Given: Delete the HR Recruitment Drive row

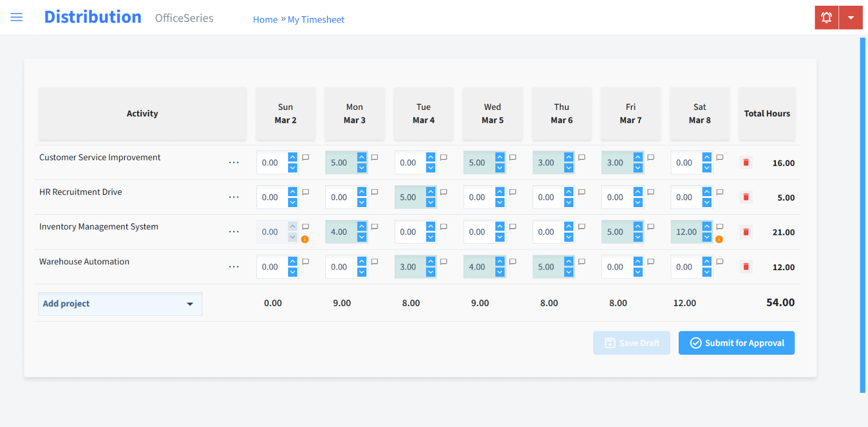Looking at the screenshot, I should (745, 197).
